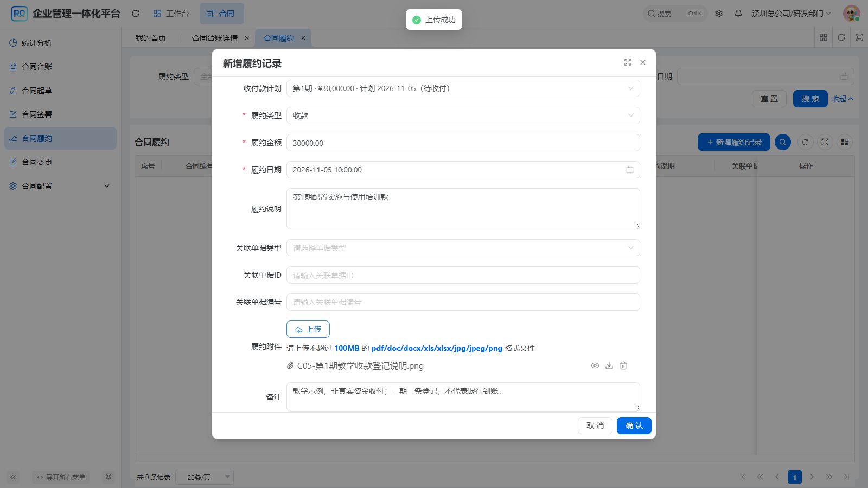Close the 合同台账详情 tab
The image size is (868, 488).
[x=247, y=38]
